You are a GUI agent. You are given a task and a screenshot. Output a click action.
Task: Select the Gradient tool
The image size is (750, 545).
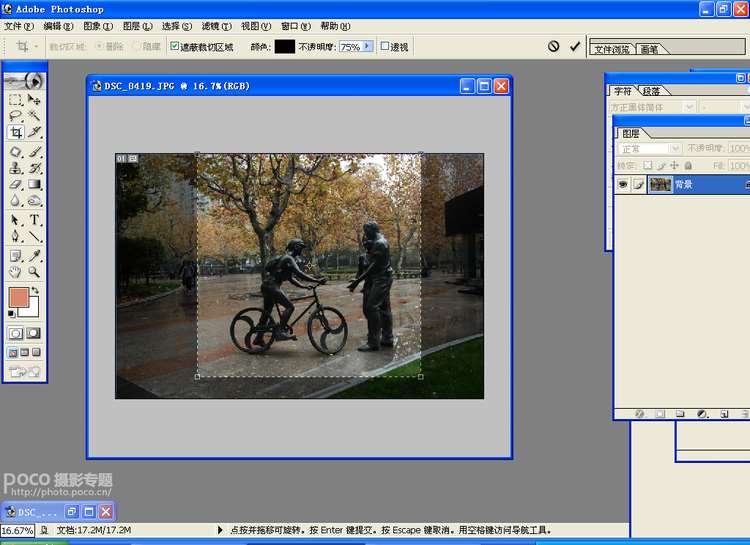(33, 185)
